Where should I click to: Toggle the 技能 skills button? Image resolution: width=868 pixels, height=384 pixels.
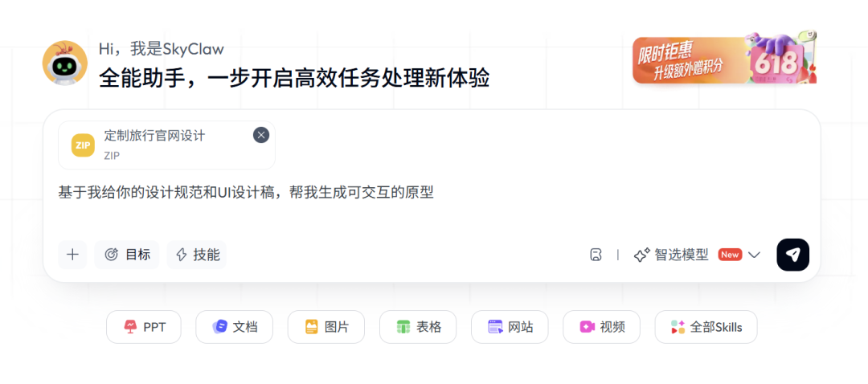click(x=197, y=255)
